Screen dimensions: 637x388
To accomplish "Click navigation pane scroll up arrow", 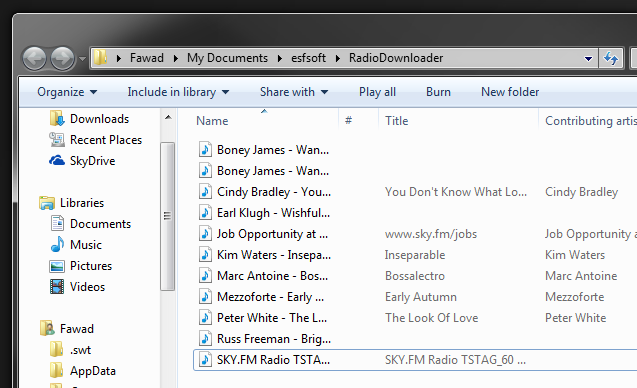I will (168, 118).
